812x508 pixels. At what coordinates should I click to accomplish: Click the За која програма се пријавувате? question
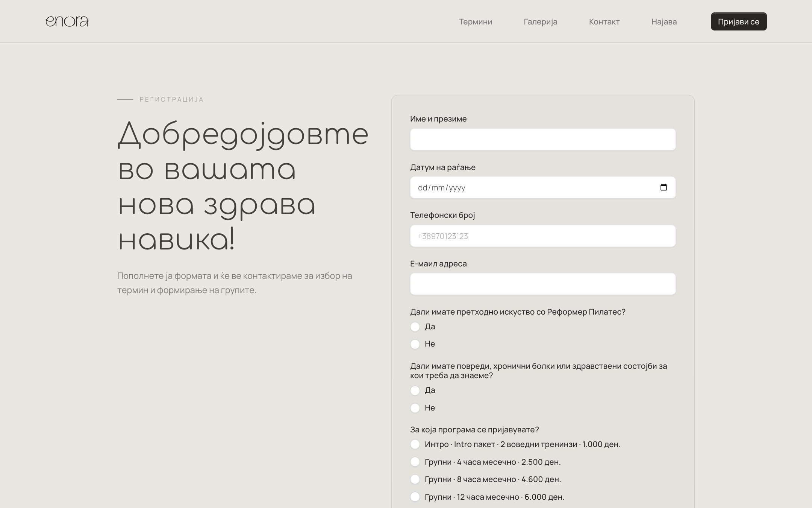[474, 429]
